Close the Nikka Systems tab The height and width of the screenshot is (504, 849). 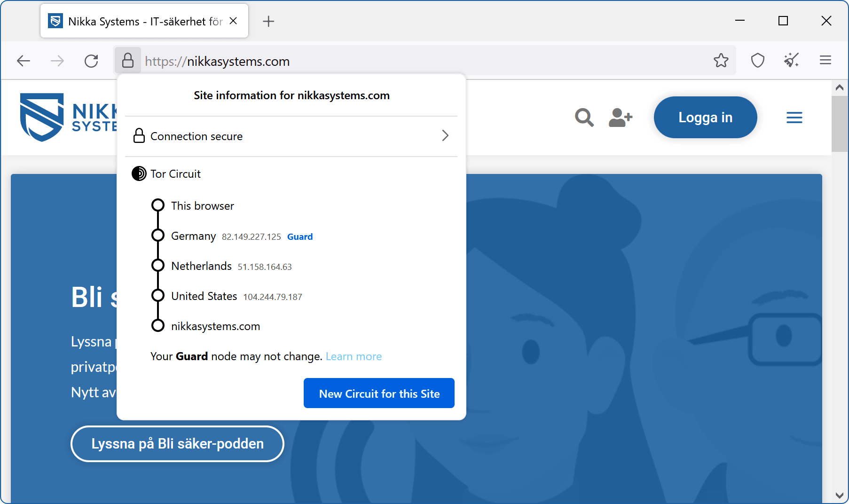[233, 21]
